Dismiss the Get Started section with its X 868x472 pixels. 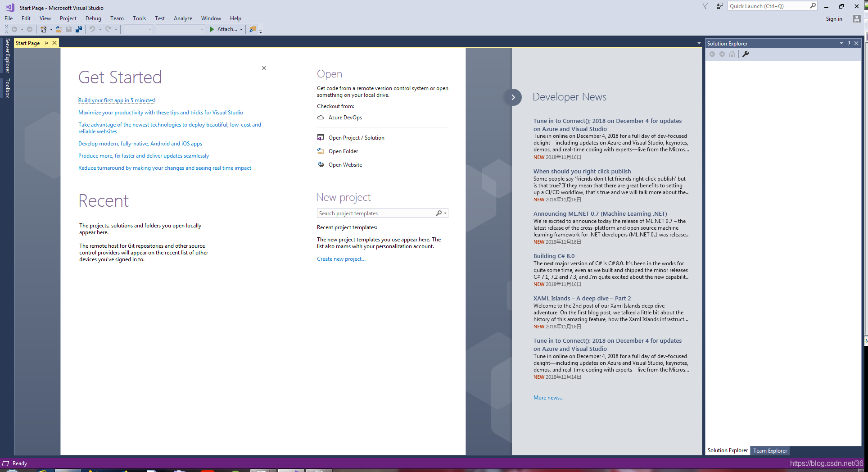click(264, 68)
